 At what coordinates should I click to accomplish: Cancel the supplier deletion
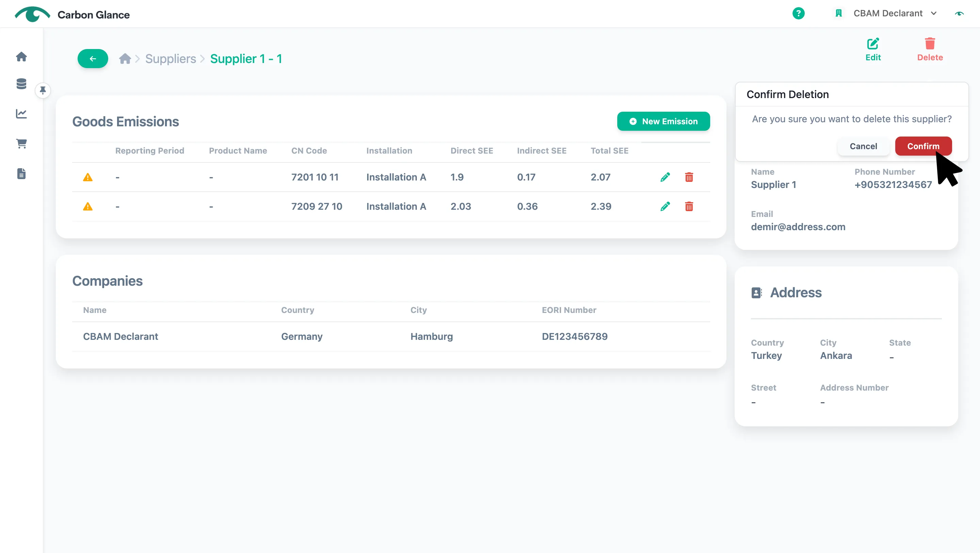pyautogui.click(x=863, y=146)
